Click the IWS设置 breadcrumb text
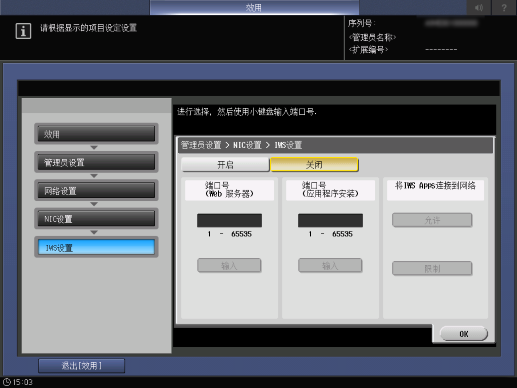Viewport: 517px width, 388px height. (x=288, y=145)
